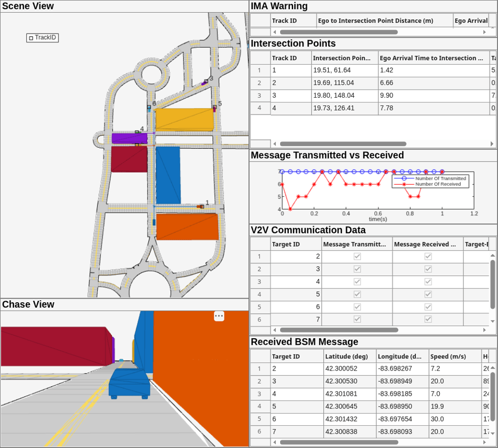
Task: Select ego arrival time cell 7.78
Action: point(434,108)
